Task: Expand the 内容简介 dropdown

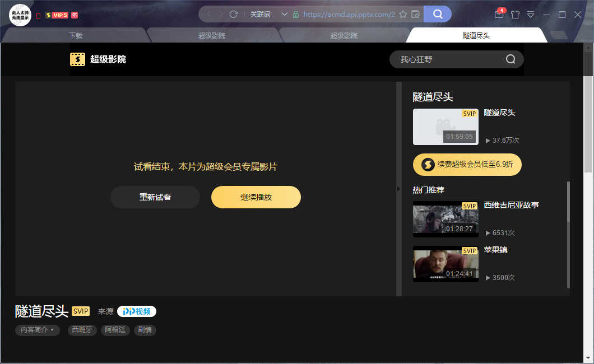Action: 38,330
